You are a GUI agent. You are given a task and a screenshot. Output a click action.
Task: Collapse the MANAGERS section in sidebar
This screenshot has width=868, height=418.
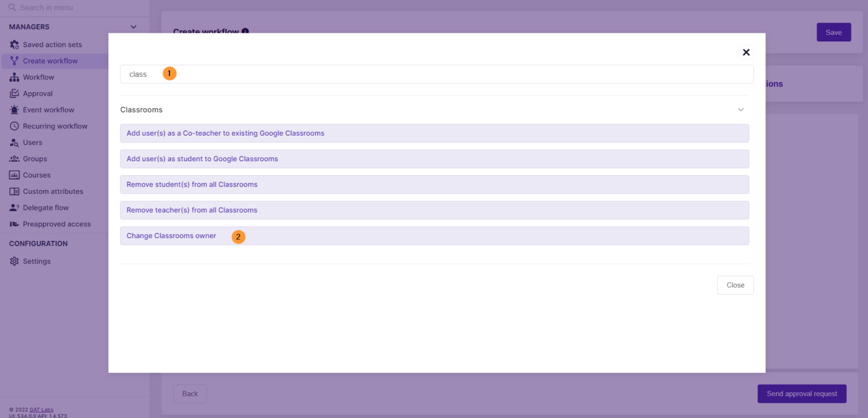pos(133,27)
